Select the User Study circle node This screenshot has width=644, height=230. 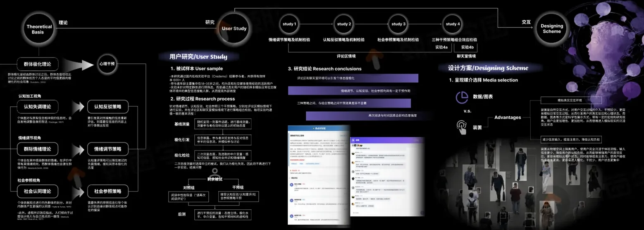(x=234, y=29)
